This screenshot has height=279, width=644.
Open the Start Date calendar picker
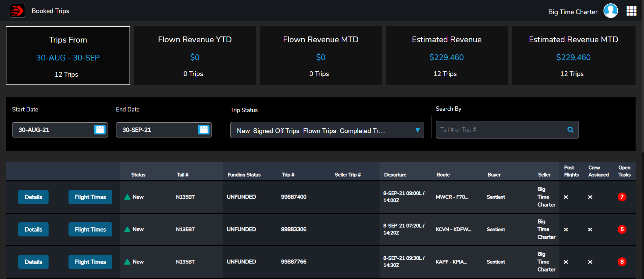click(100, 130)
